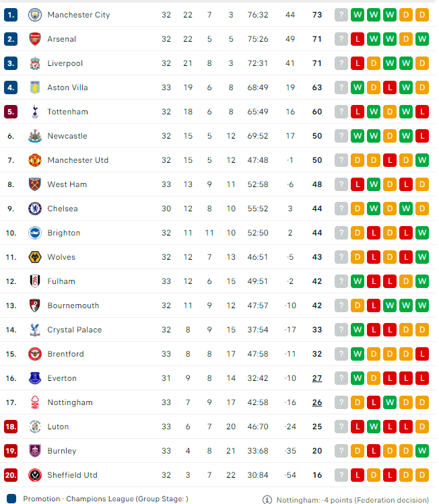The image size is (439, 504).
Task: Click the number 1 rank badge
Action: (10, 15)
